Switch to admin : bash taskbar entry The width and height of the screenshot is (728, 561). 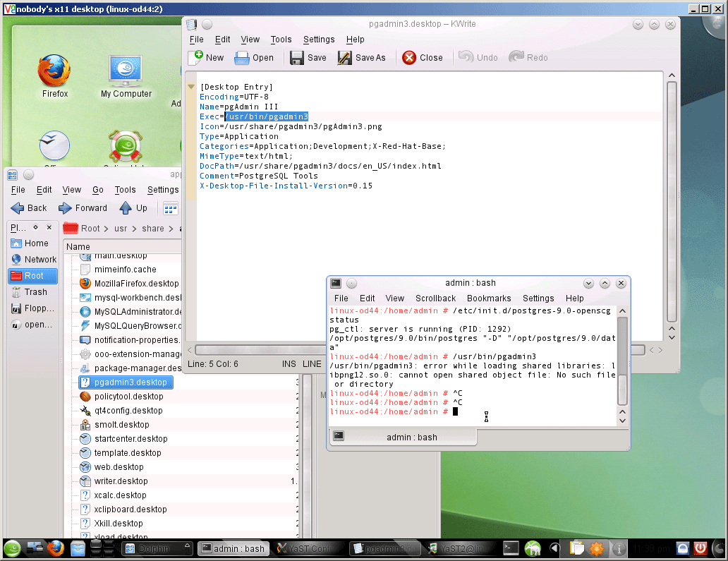tap(233, 548)
